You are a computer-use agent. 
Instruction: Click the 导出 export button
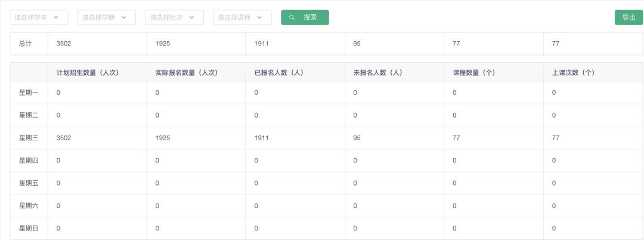(628, 18)
